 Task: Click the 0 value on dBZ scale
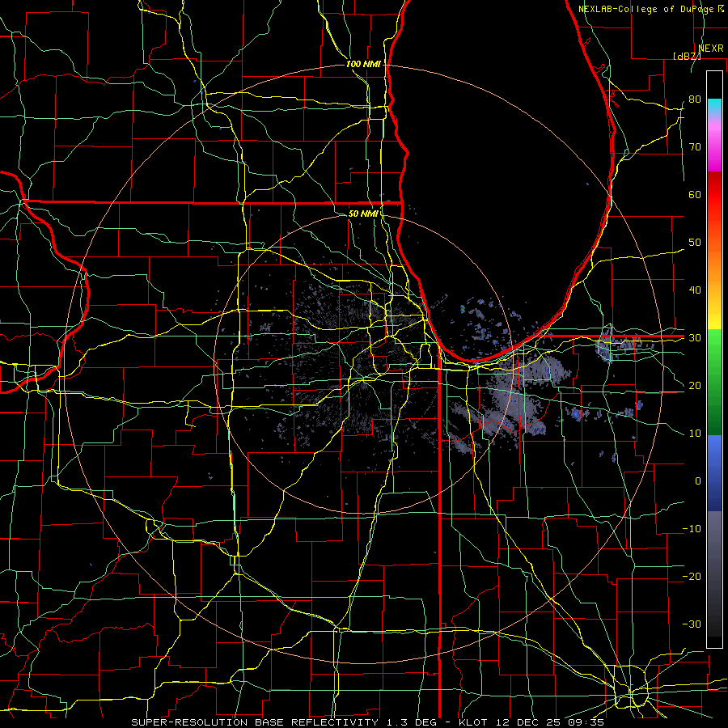(698, 481)
